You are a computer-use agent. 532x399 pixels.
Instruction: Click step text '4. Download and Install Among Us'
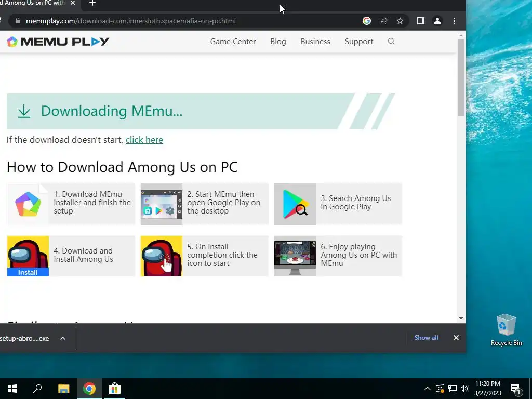coord(84,255)
